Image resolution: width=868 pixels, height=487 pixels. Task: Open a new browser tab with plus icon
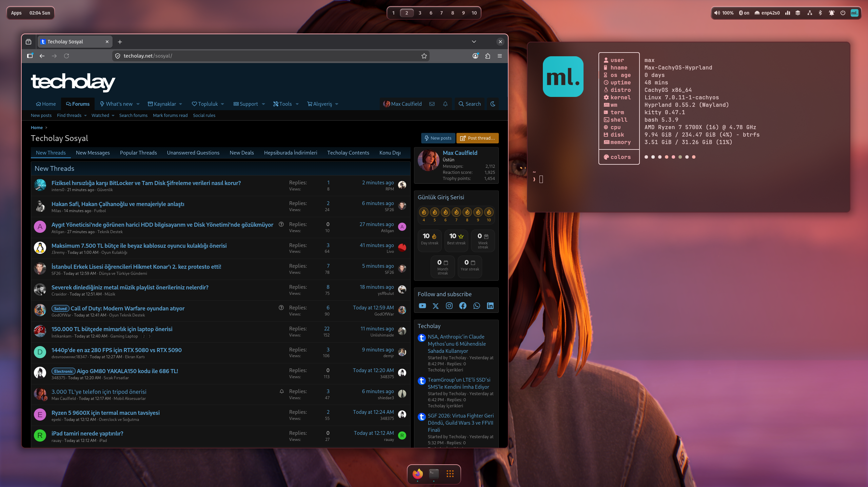pyautogui.click(x=120, y=42)
